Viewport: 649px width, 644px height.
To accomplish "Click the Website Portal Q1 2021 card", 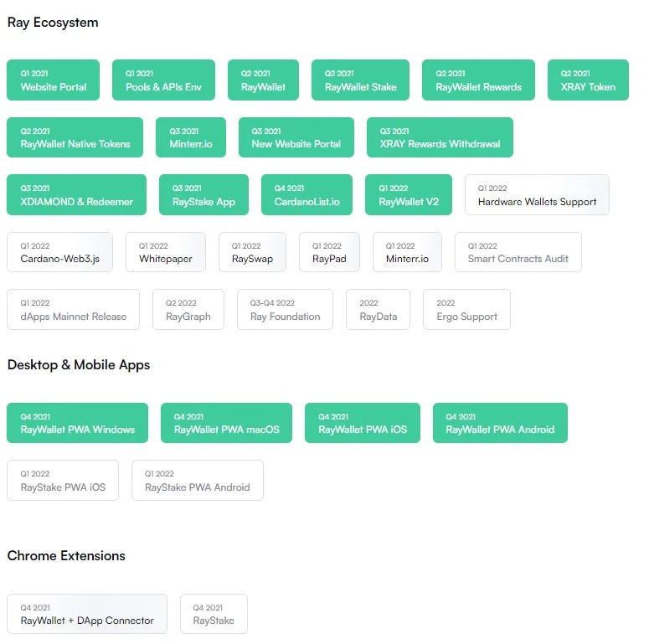I will pyautogui.click(x=53, y=80).
